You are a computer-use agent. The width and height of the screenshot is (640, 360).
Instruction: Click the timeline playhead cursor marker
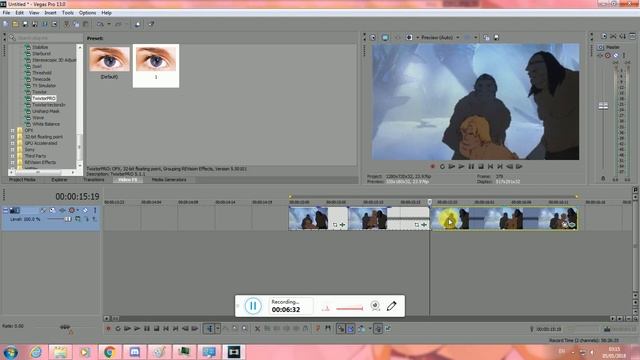[429, 202]
